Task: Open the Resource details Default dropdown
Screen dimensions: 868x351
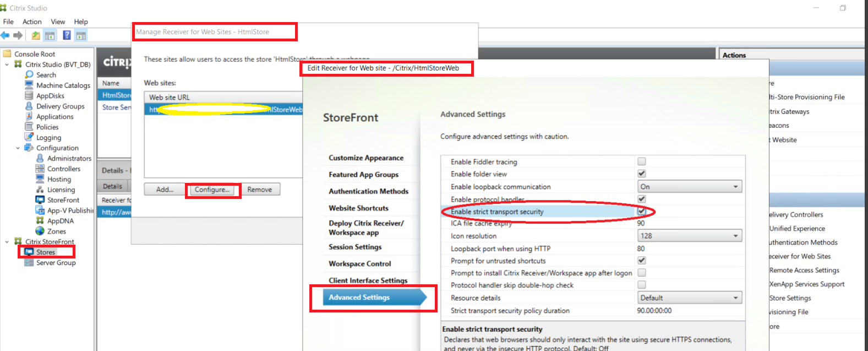Action: click(690, 298)
